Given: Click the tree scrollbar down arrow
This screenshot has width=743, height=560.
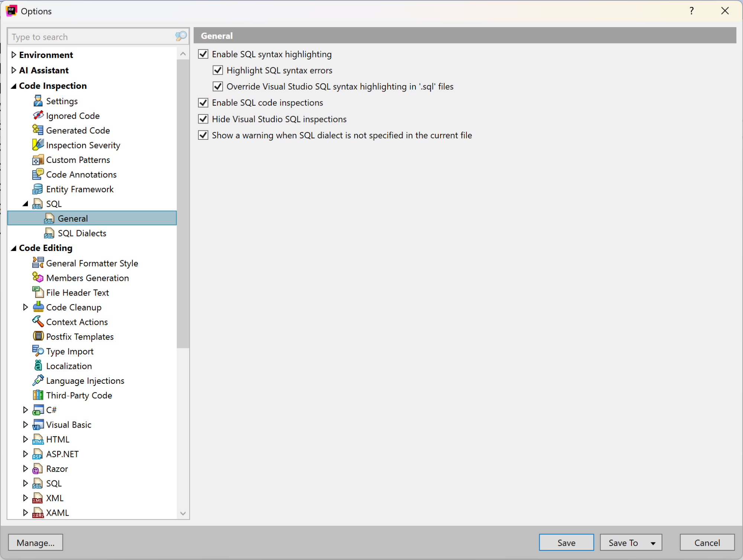Looking at the screenshot, I should click(x=183, y=514).
